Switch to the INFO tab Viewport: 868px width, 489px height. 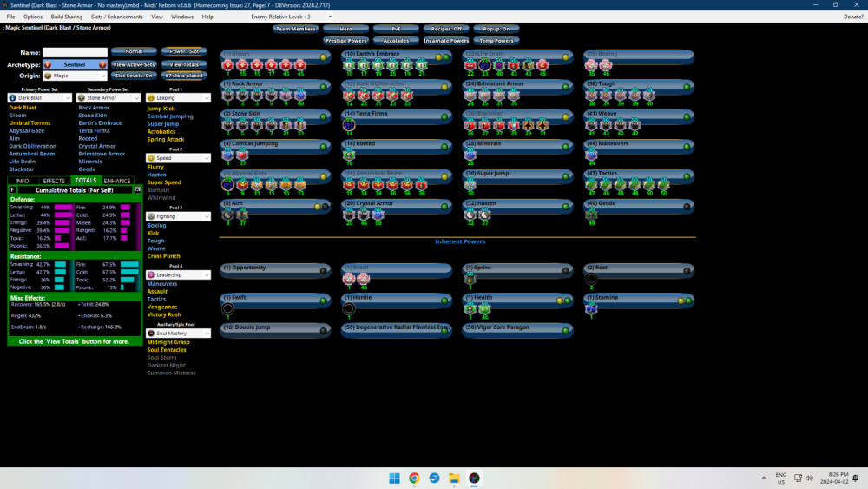(23, 181)
